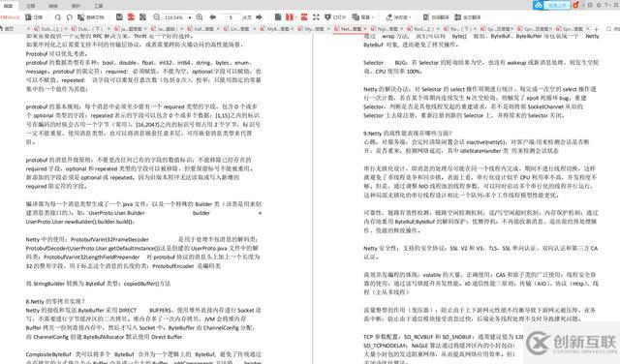Click the text 'Netty 安全性' paragraph start
Image resolution: width=620 pixels, height=364 pixels.
point(382,248)
